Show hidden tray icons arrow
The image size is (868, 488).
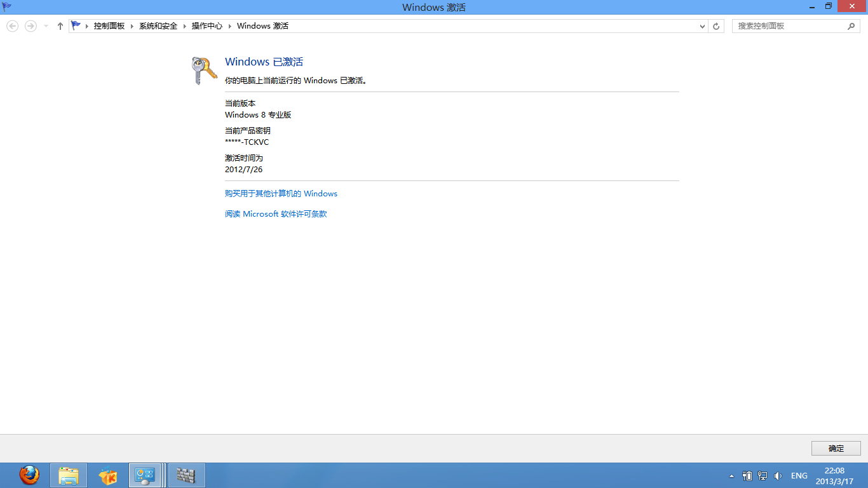point(731,475)
